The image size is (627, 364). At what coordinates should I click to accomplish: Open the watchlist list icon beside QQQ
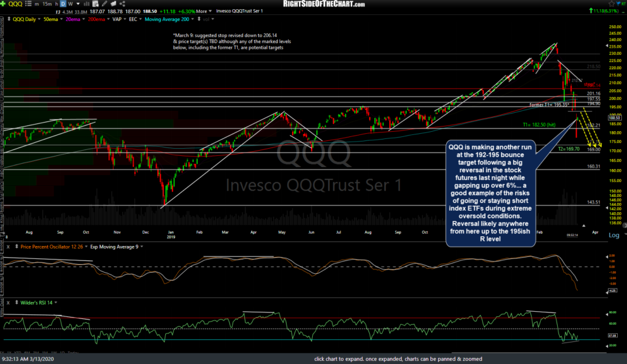pyautogui.click(x=28, y=4)
